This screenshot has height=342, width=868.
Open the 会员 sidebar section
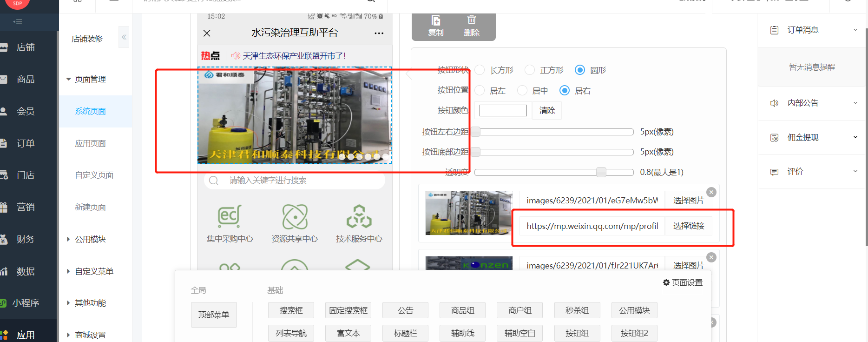pyautogui.click(x=26, y=112)
